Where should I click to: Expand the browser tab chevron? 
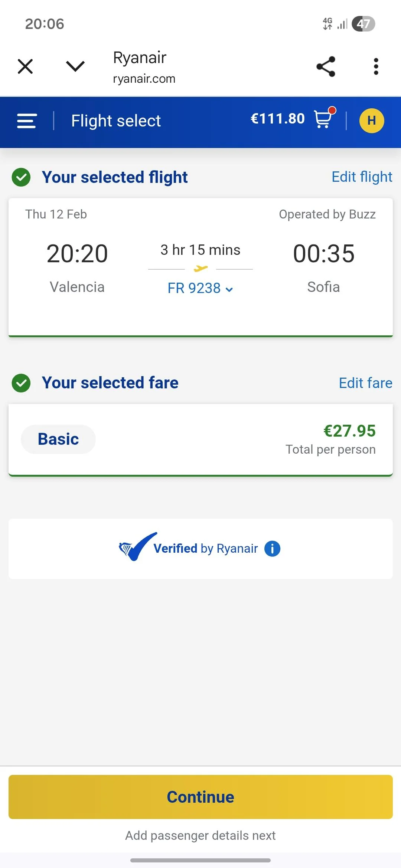click(75, 66)
